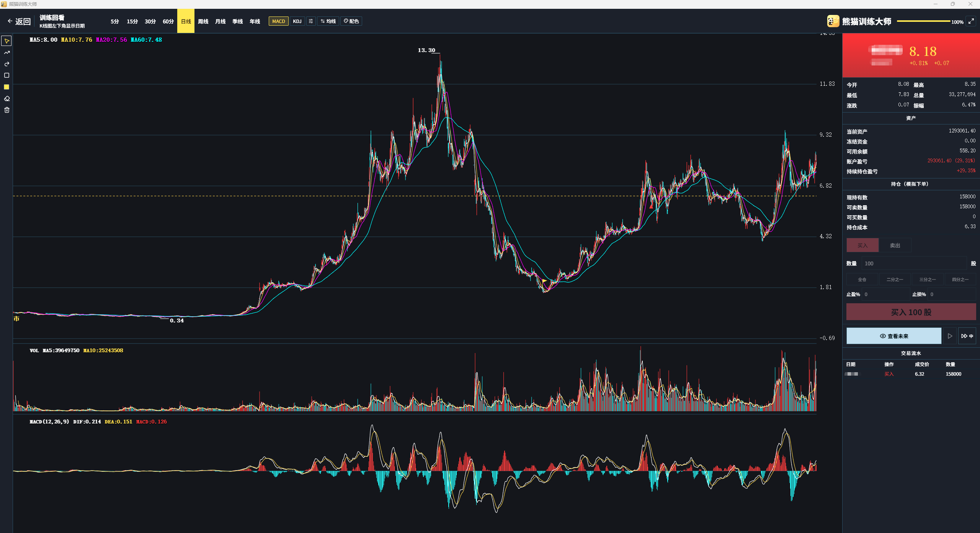This screenshot has height=533, width=980.
Task: Click the 止损% stop-loss input field
Action: coord(952,294)
